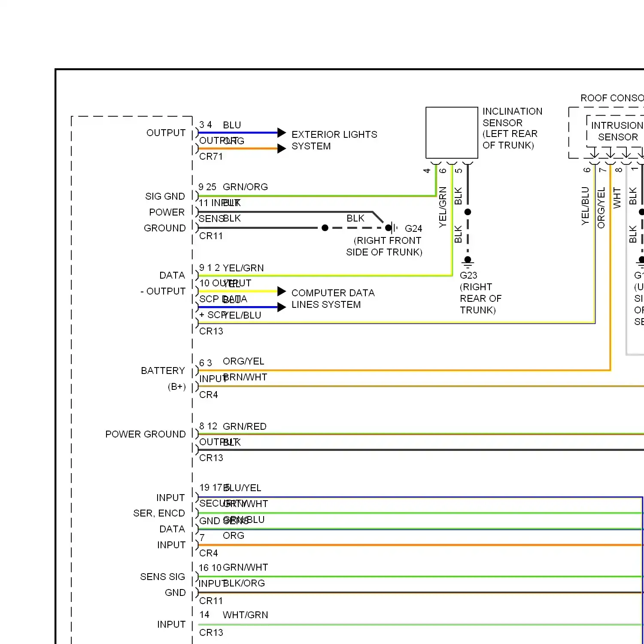Click the arrowhead ending the yellow YEL wire to Computer Data Lines

click(282, 292)
